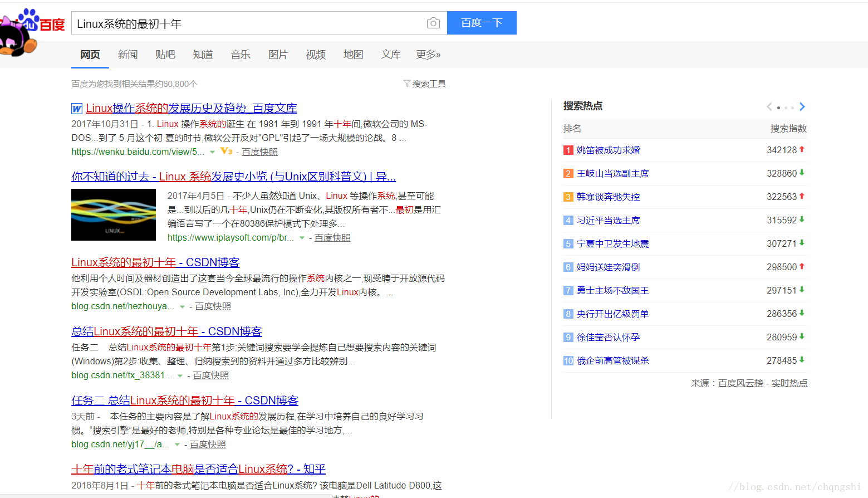Switch to the 知道 tab
Screen dimensions: 868x498
203,55
